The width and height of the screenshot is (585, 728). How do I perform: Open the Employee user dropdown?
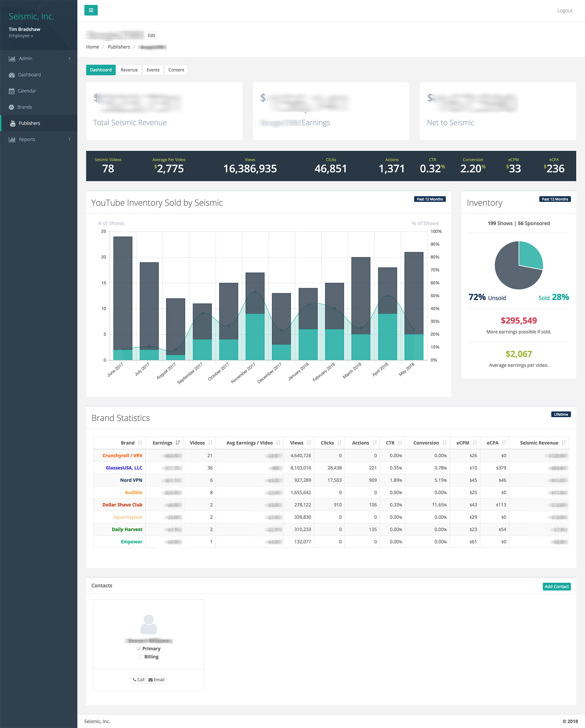tap(21, 36)
